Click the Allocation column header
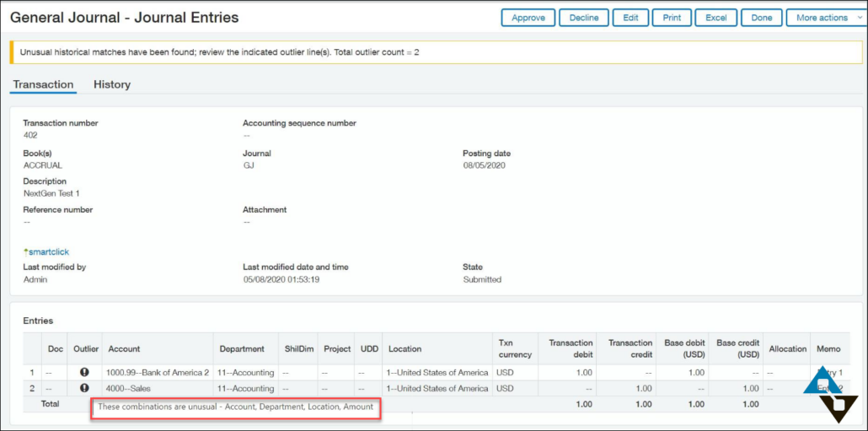Viewport: 868px width, 431px height. tap(788, 348)
